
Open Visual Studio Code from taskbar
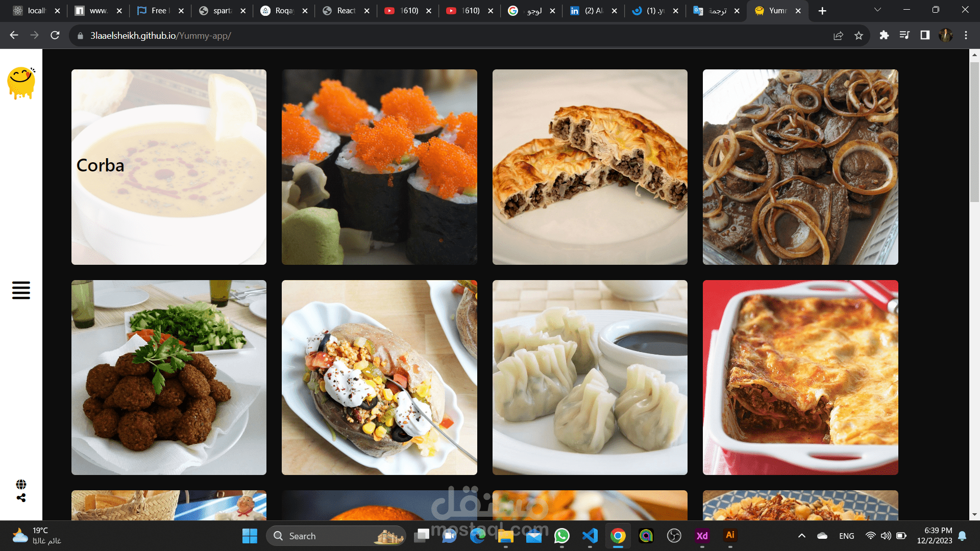tap(590, 536)
